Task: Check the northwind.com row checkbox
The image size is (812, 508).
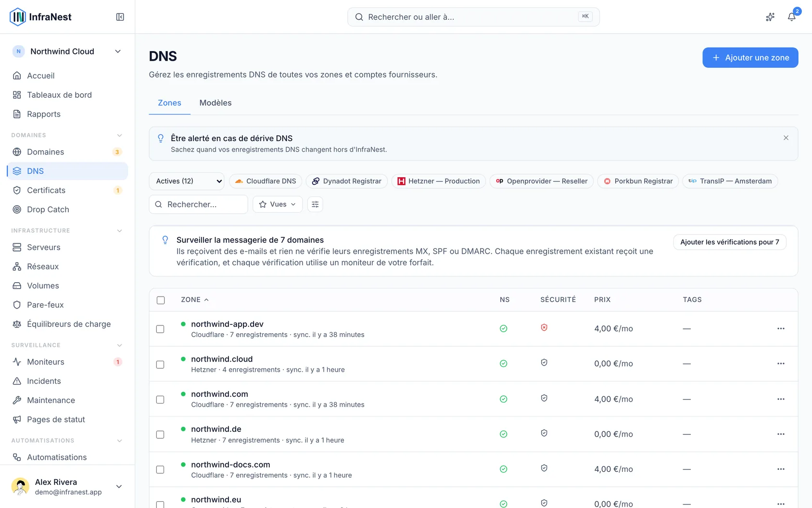Action: tap(160, 400)
